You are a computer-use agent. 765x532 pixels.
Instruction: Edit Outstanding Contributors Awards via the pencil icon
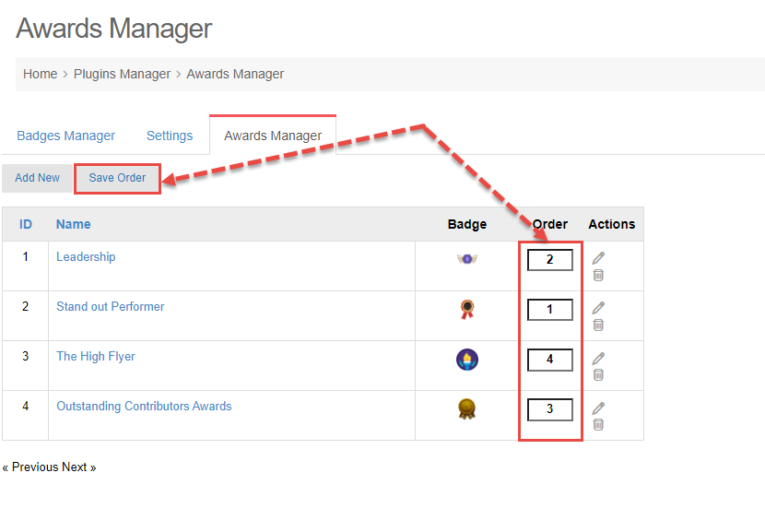pyautogui.click(x=598, y=408)
